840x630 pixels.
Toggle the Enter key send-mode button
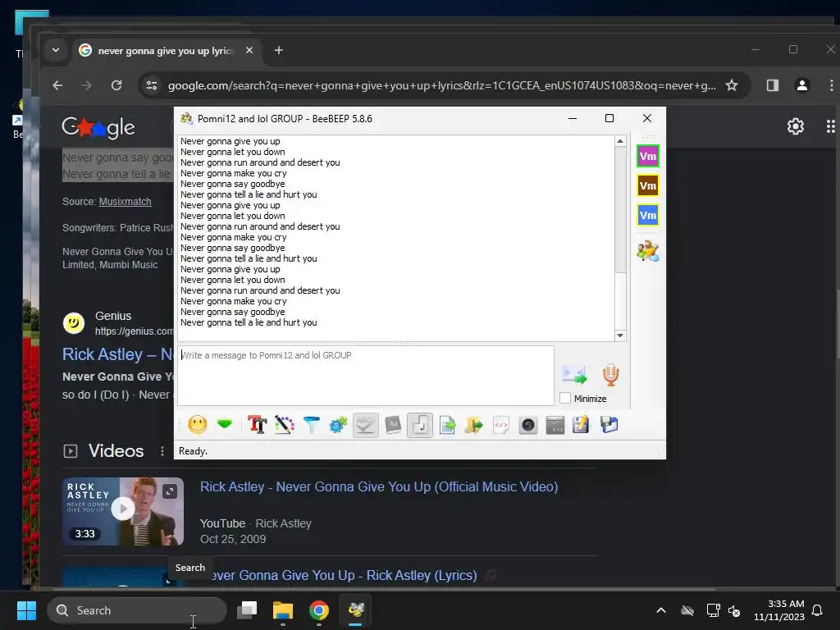pos(420,425)
